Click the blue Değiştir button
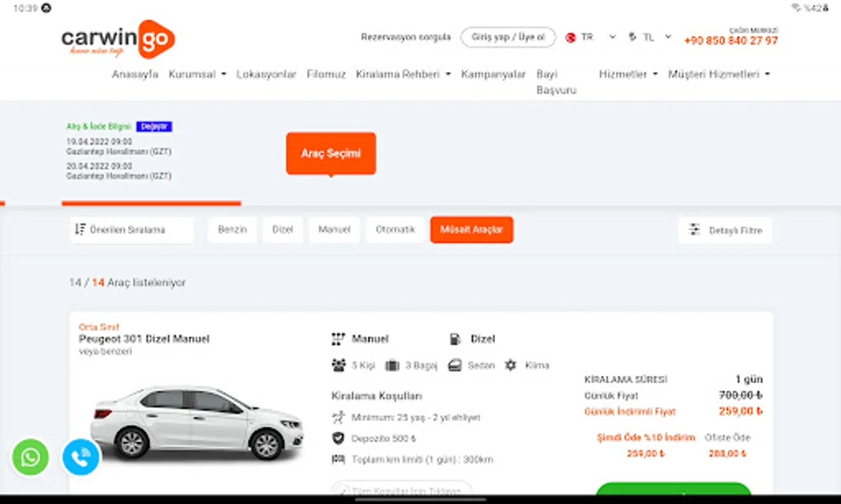 [x=154, y=127]
